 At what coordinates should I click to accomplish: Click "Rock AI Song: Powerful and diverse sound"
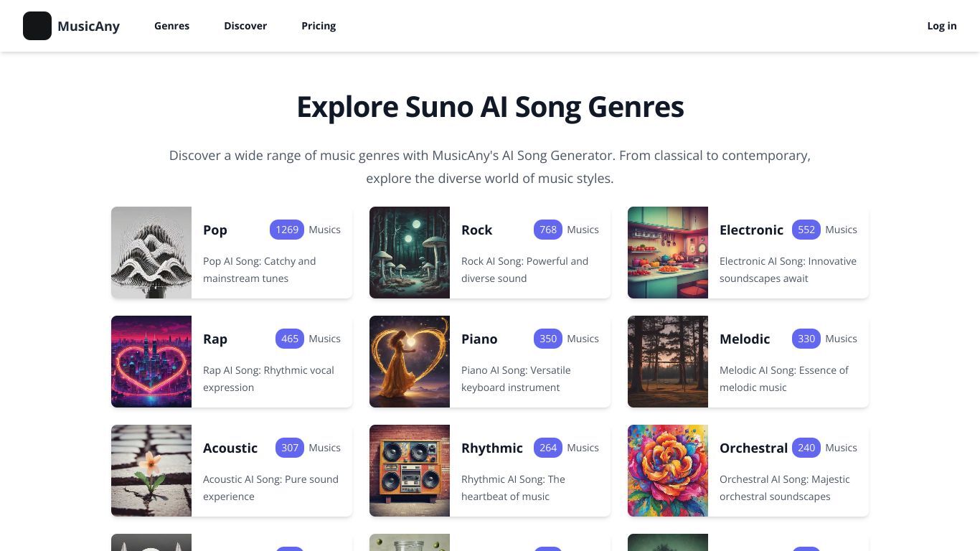524,270
